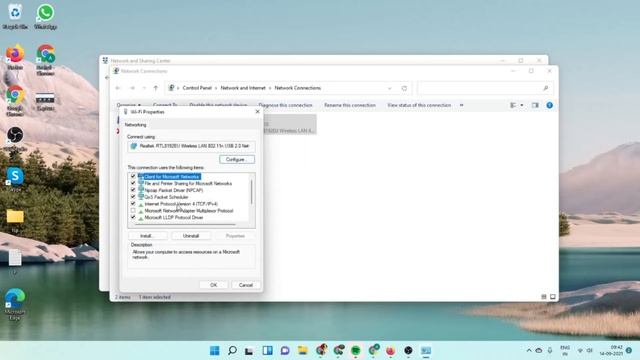Image resolution: width=640 pixels, height=360 pixels.
Task: Open the Chat app on the taskbar
Action: (285, 350)
